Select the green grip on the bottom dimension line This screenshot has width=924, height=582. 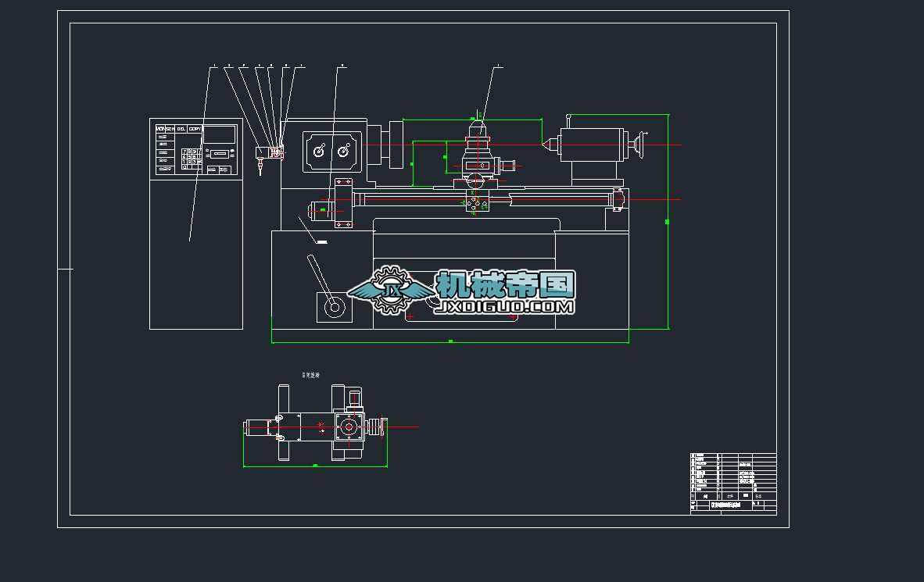pos(451,341)
